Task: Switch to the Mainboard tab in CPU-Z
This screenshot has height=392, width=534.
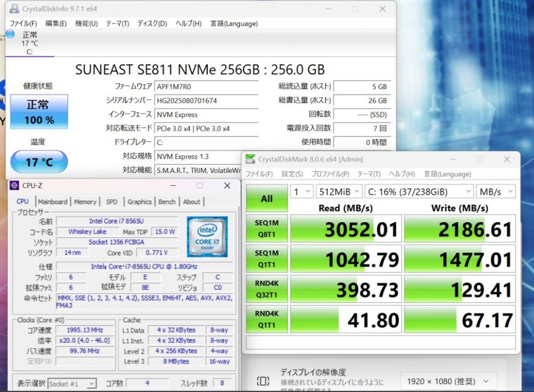Action: (52, 202)
